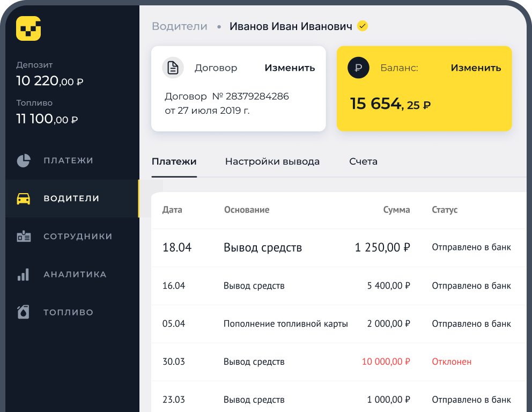Go back to Водители breadcrumb
Image resolution: width=532 pixels, height=412 pixels.
coord(180,26)
